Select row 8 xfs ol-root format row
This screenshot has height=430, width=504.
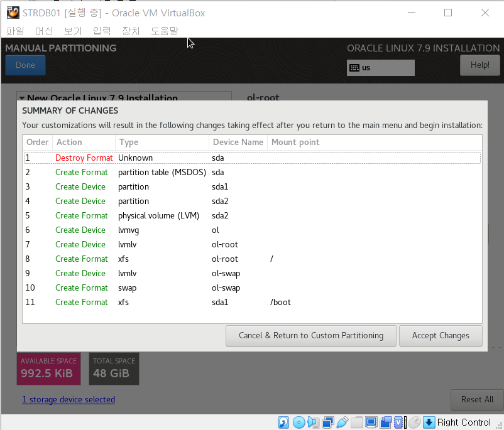pos(253,259)
